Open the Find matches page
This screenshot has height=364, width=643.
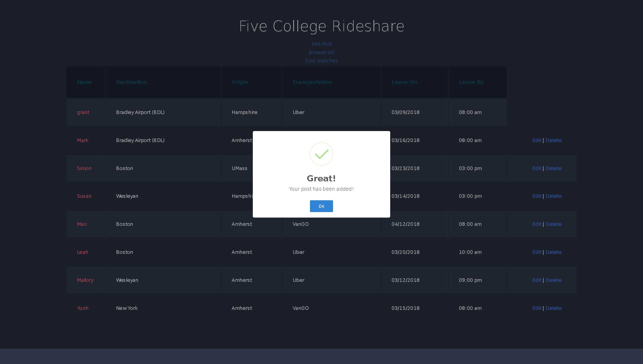click(x=321, y=61)
